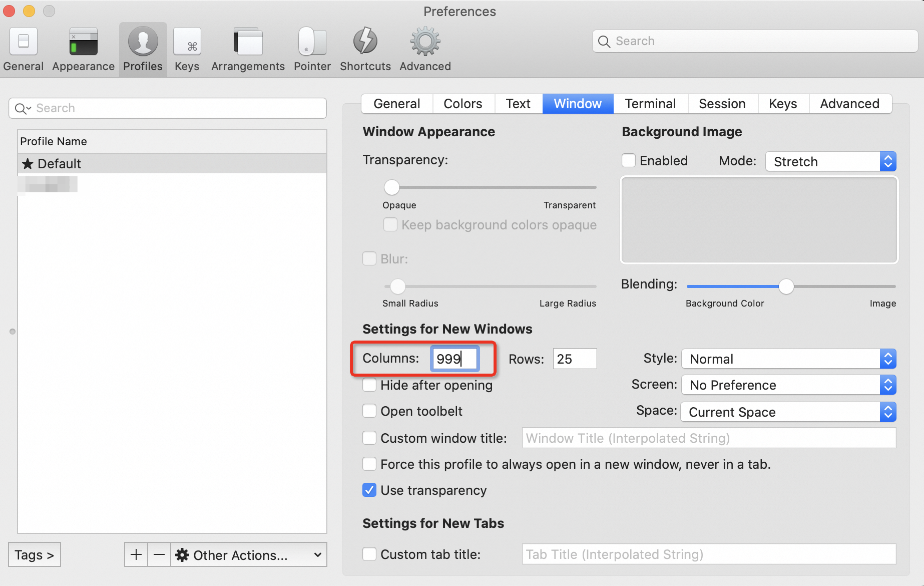Check Force this profile to open in new window
Screen dimensions: 924x586
click(369, 464)
